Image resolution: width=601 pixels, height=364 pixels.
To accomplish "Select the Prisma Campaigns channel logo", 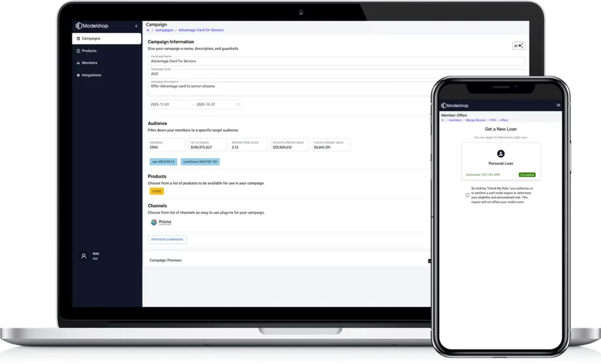I will coord(161,223).
